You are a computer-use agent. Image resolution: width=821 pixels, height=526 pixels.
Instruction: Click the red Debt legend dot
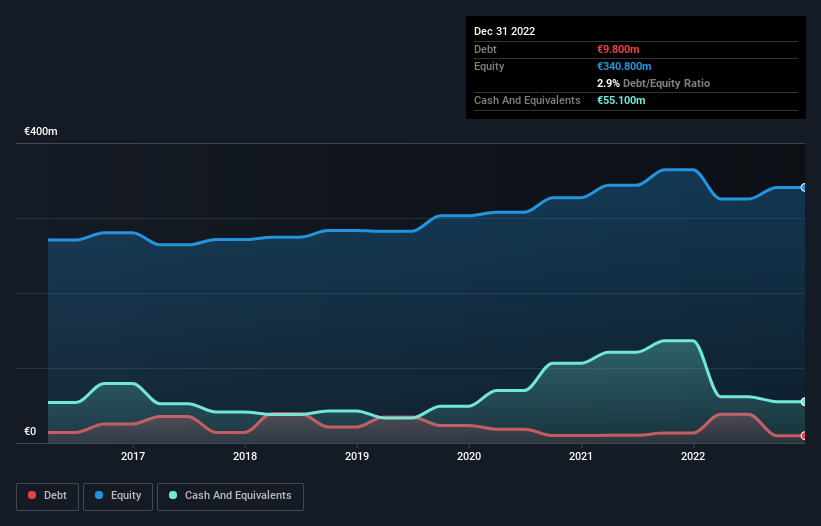[32, 495]
